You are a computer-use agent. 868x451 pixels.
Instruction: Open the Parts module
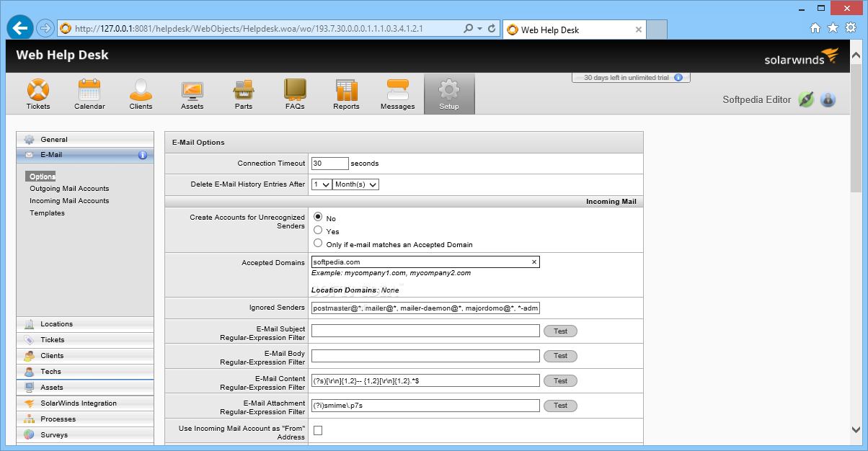coord(244,94)
